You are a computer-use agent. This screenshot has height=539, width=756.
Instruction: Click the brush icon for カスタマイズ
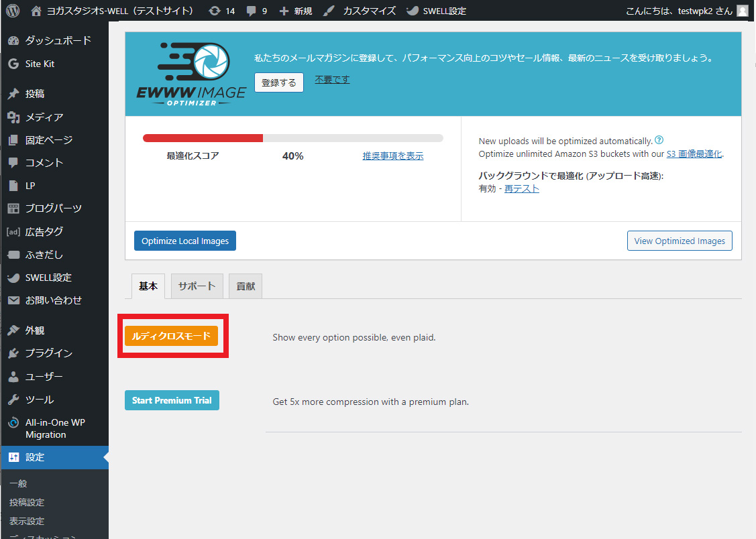329,11
